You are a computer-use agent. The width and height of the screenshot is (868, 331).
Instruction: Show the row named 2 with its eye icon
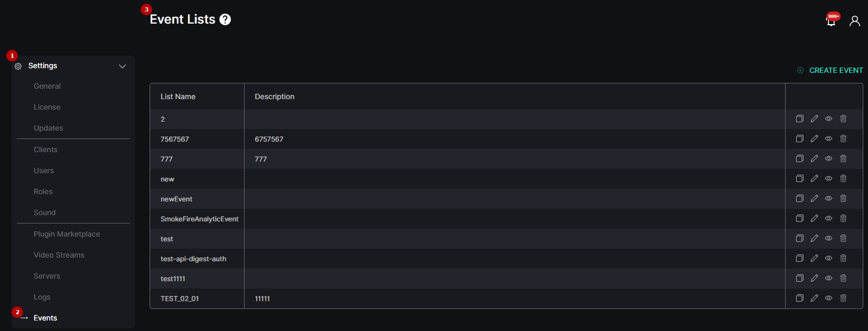829,119
